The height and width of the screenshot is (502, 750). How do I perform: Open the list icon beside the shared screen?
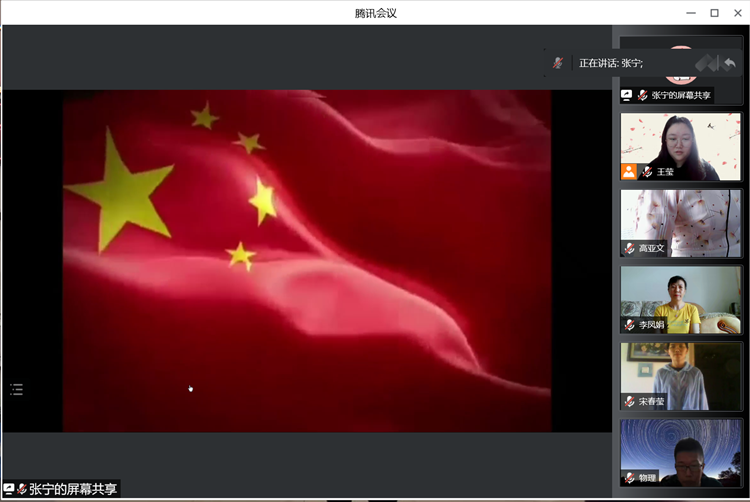tap(17, 389)
